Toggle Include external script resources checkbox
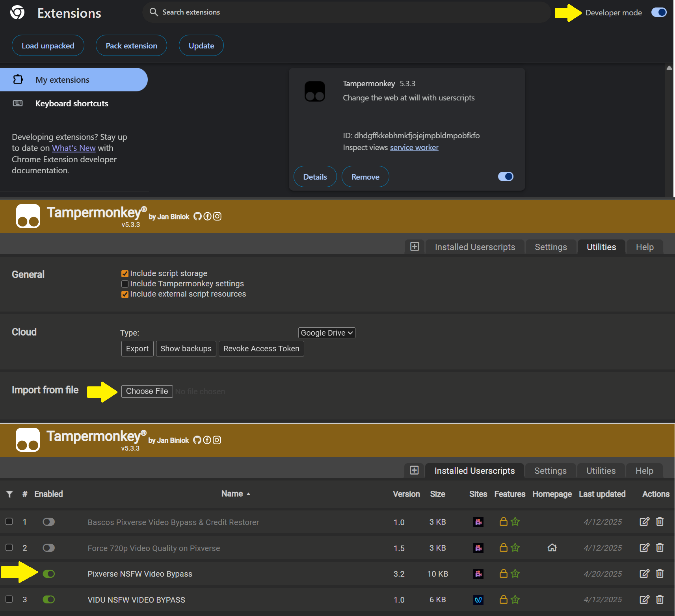Image resolution: width=675 pixels, height=616 pixels. coord(125,295)
